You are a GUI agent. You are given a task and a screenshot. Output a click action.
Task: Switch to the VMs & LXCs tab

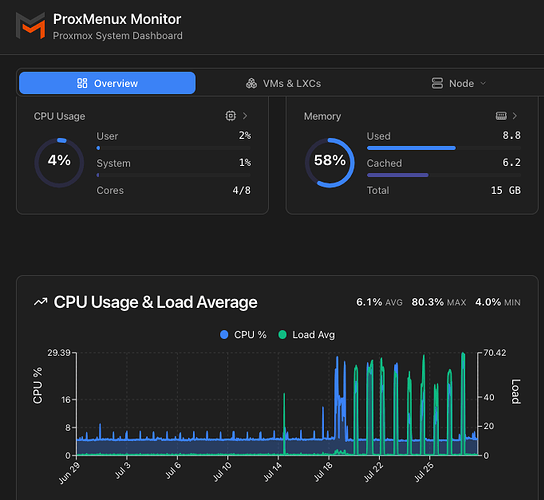(x=283, y=83)
